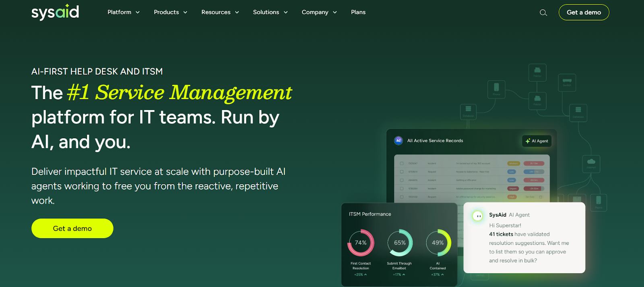This screenshot has height=287, width=644.
Task: Click the up arrow next to +17%
Action: tap(404, 275)
